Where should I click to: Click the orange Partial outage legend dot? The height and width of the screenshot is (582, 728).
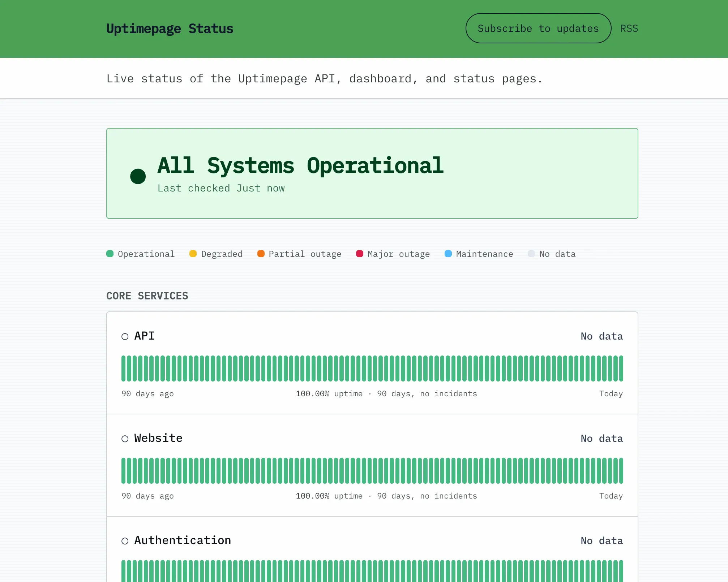coord(261,254)
